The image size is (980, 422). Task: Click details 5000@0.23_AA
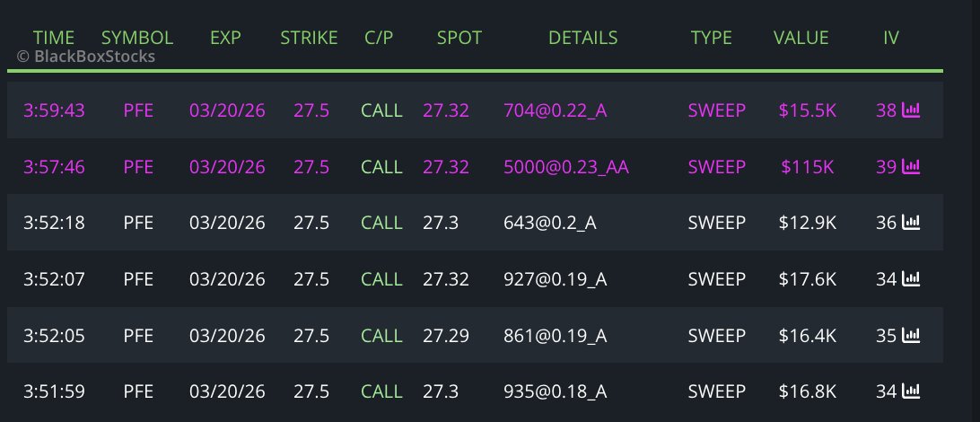point(566,167)
